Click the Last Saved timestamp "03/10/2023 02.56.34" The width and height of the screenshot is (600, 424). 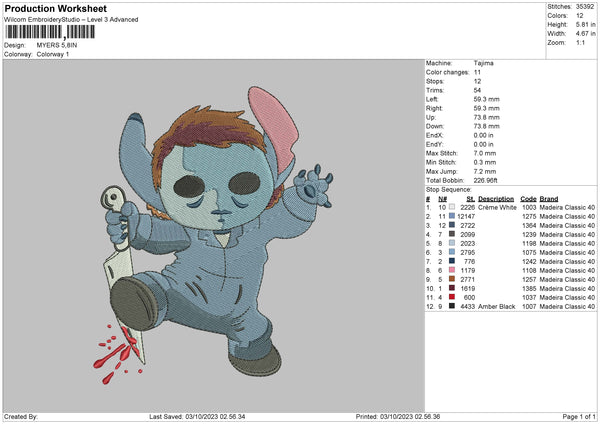click(x=215, y=416)
